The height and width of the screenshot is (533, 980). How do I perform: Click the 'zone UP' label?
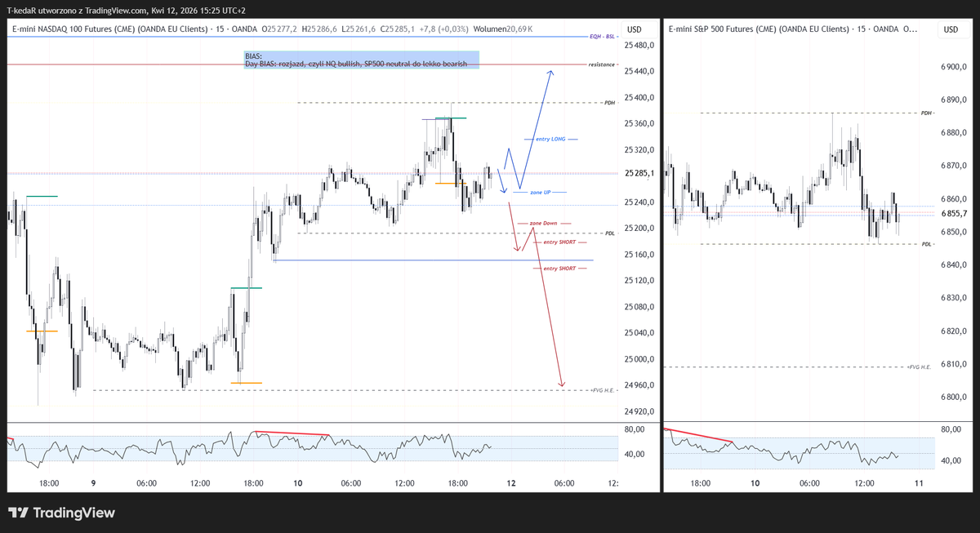540,192
